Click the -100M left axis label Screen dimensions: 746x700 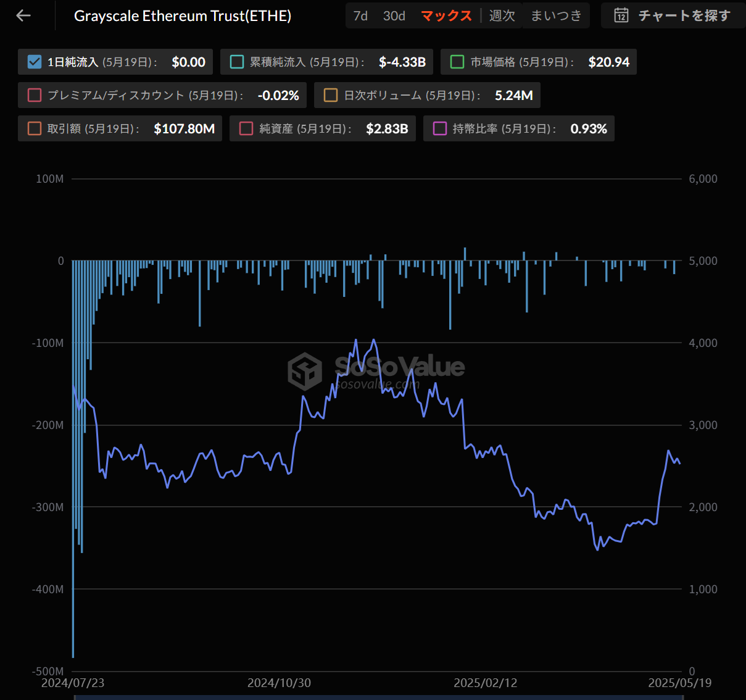[48, 343]
